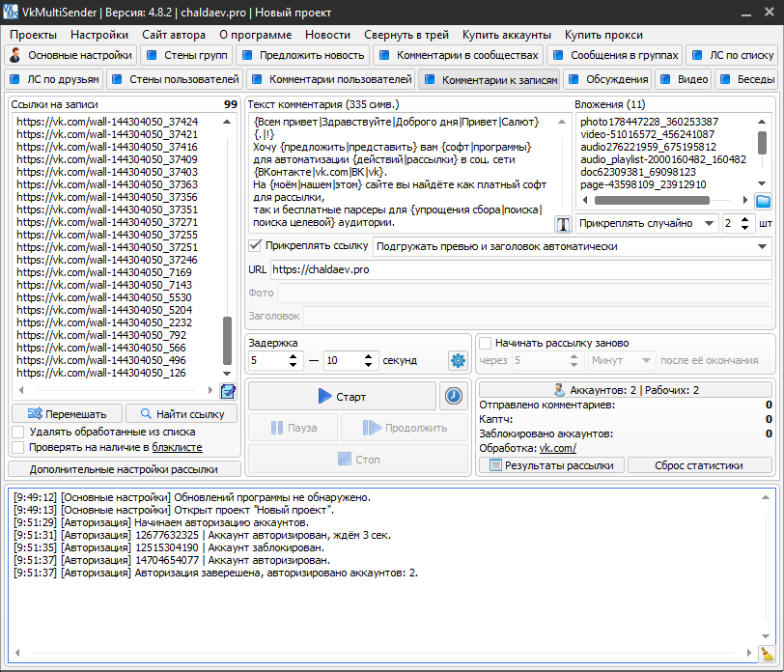Open the блэклисте link

point(177,448)
